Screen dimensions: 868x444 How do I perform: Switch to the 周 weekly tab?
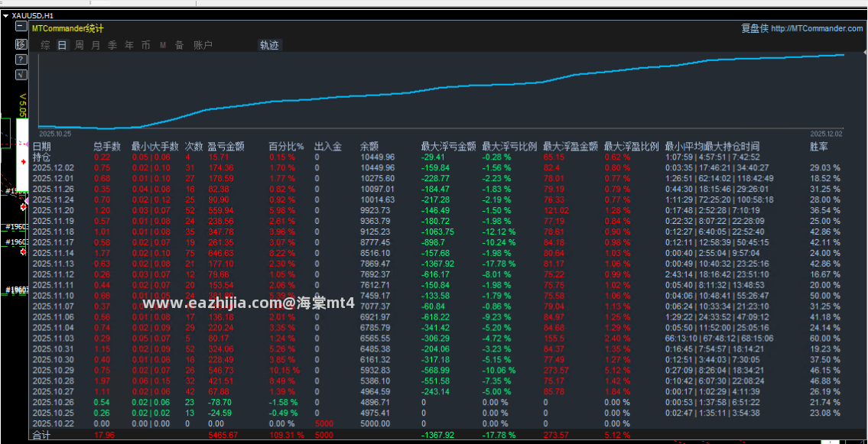tap(79, 45)
